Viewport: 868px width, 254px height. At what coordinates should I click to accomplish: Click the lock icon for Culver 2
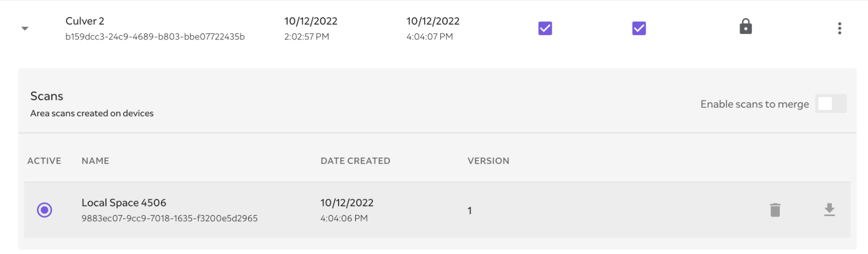[x=746, y=26]
